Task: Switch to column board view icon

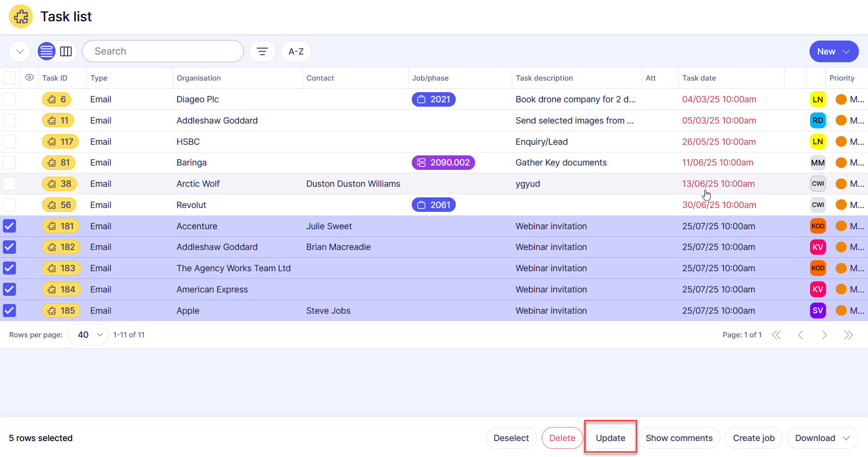Action: click(x=66, y=51)
